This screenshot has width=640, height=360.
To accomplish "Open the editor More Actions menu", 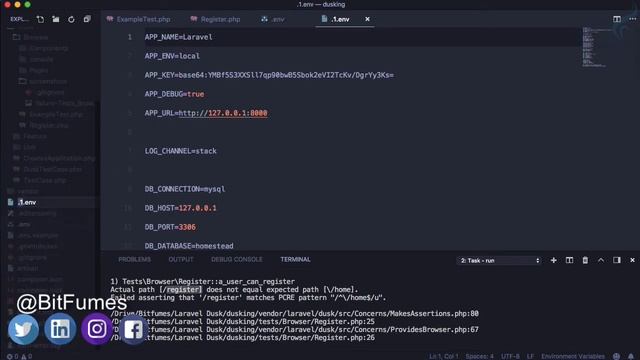I will click(x=632, y=19).
